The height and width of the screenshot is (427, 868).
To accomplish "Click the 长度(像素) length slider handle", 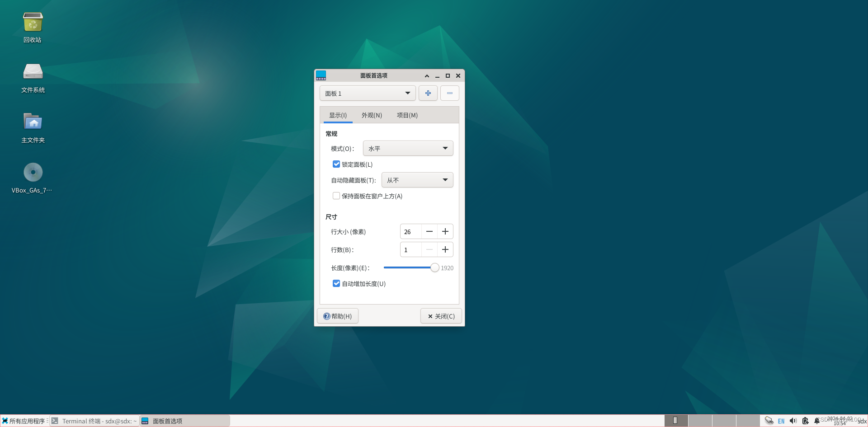I will pos(434,267).
